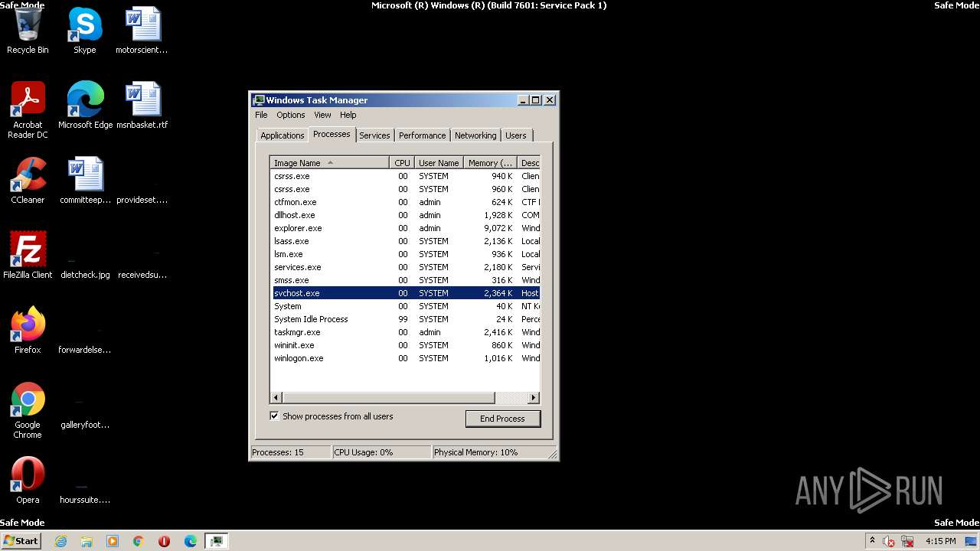This screenshot has width=980, height=551.
Task: Select the committeep Word document icon
Action: point(85,181)
